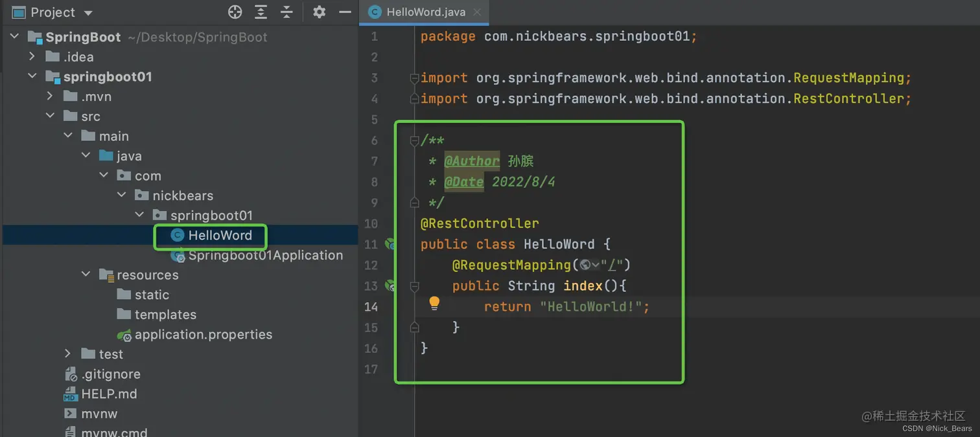980x437 pixels.
Task: Click the index method name
Action: 583,286
